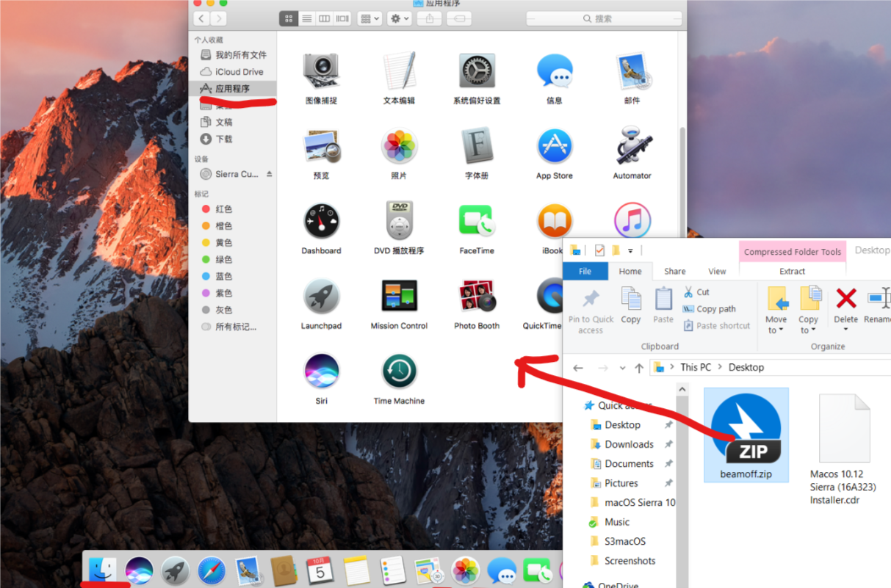Open 图像捕捉 (Image Capture) app in Finder window
This screenshot has height=588, width=891.
pos(321,71)
